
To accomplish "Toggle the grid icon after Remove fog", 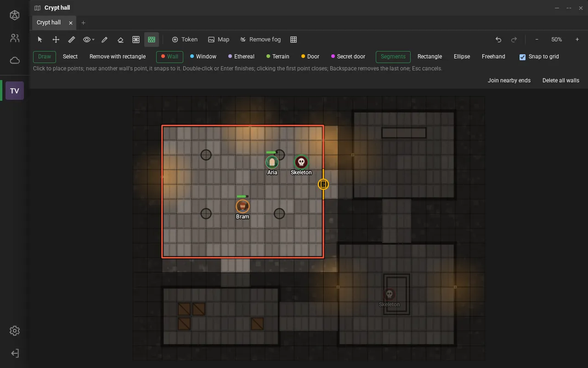I will pos(294,40).
